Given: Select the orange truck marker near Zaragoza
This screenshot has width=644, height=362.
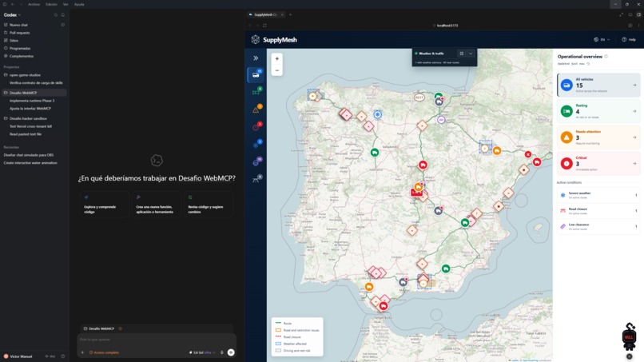Looking at the screenshot, I should 497,151.
